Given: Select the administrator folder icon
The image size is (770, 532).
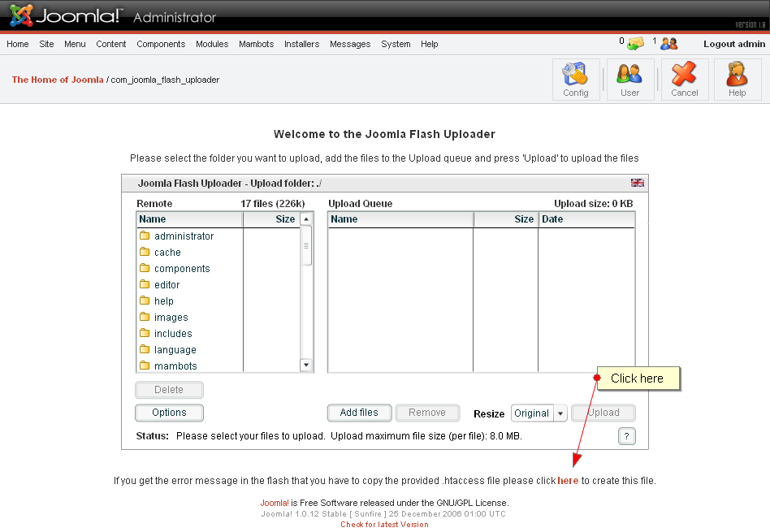Looking at the screenshot, I should pyautogui.click(x=145, y=236).
